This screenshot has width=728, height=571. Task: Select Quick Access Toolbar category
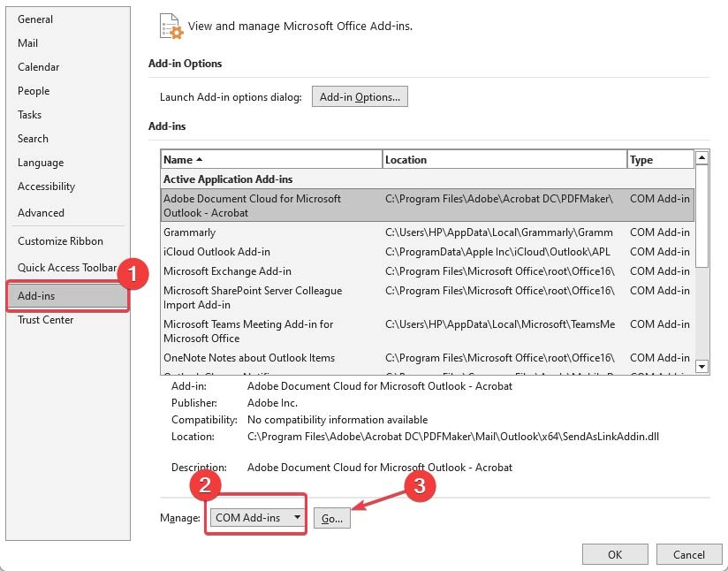pos(67,268)
